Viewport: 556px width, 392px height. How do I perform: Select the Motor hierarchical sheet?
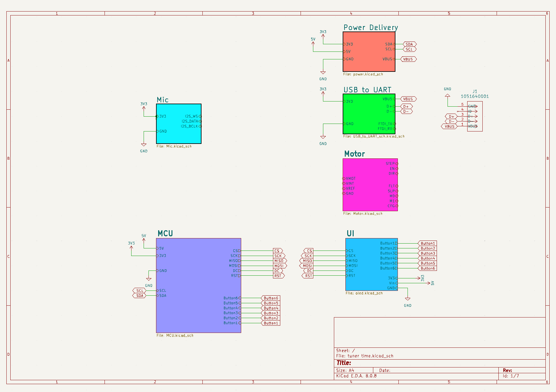pyautogui.click(x=370, y=185)
